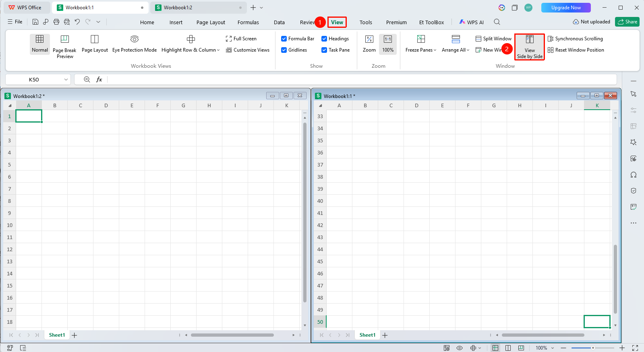Uncheck the Task Pane checkbox
Image resolution: width=644 pixels, height=352 pixels.
click(324, 50)
